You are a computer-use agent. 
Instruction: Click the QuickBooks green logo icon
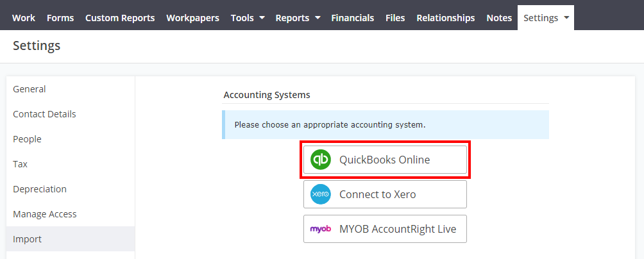[x=320, y=160]
